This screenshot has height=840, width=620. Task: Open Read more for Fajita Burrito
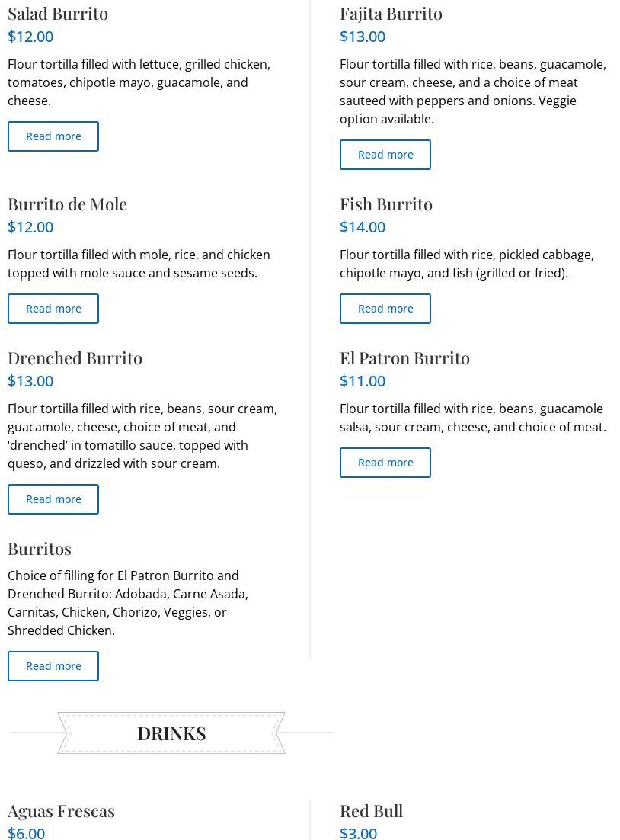[x=385, y=155]
